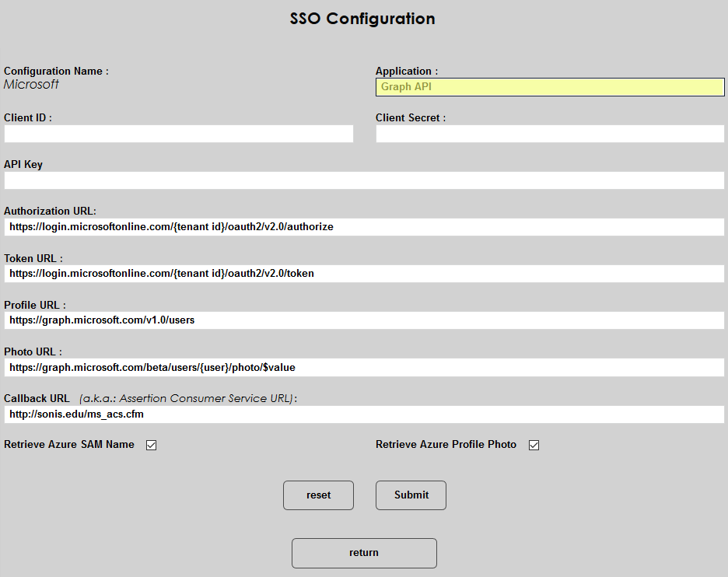Click the 'Configuration Name :' label
This screenshot has width=728, height=577.
click(56, 71)
